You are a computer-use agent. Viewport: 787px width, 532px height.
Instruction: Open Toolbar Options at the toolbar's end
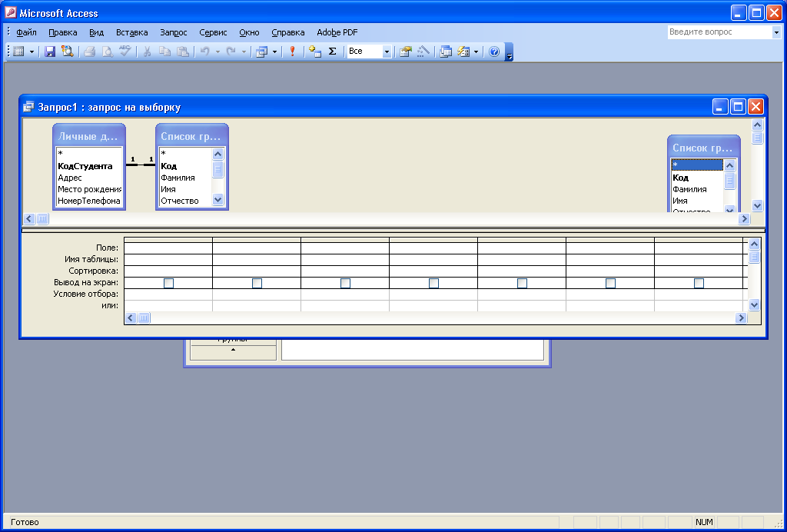[x=509, y=52]
